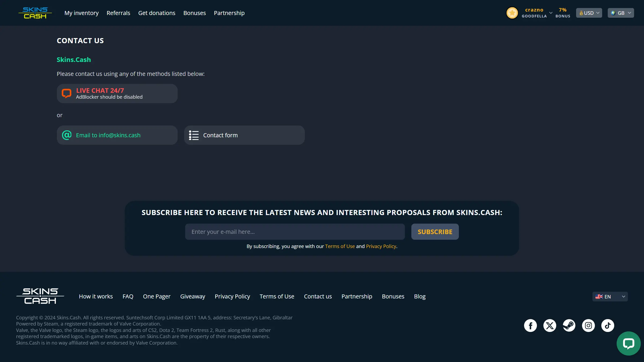Viewport: 644px width, 362px height.
Task: Select Bonuses in the top navigation
Action: (195, 13)
